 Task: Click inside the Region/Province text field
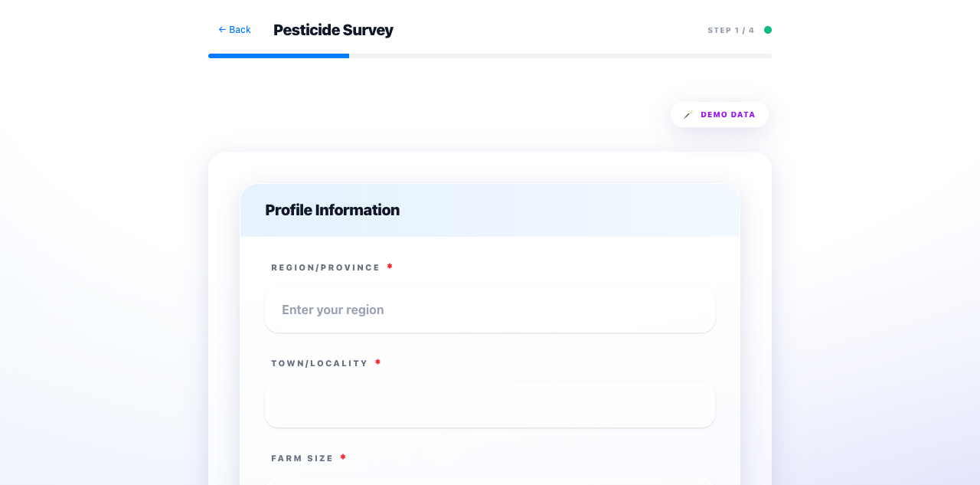coord(490,310)
